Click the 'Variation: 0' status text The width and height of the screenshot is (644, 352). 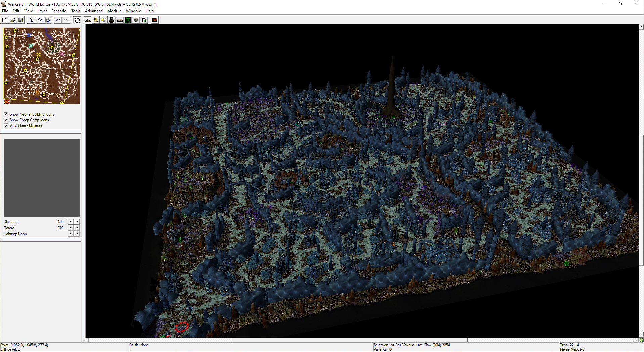(x=382, y=349)
